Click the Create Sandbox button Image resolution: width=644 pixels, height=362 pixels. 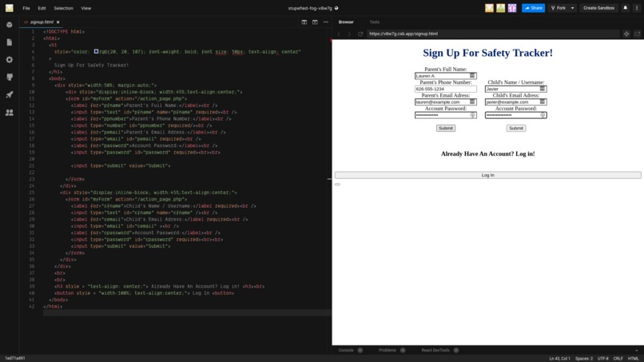(x=598, y=8)
